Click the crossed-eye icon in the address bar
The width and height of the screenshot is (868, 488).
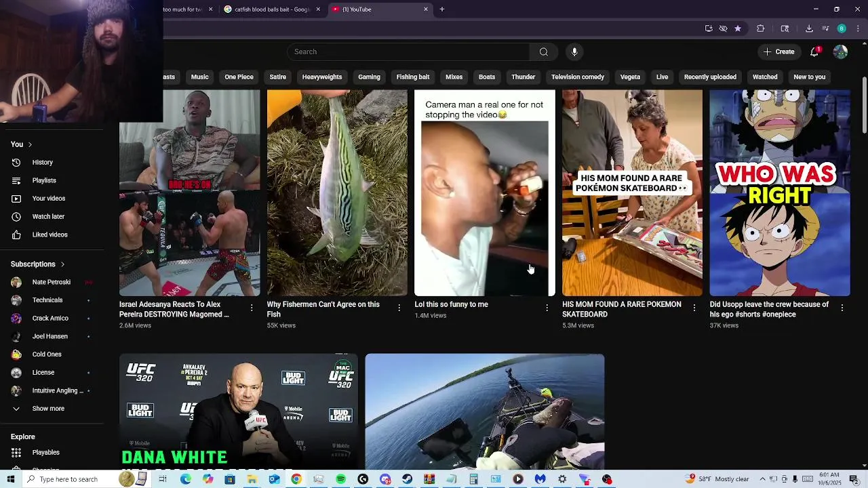pos(723,28)
